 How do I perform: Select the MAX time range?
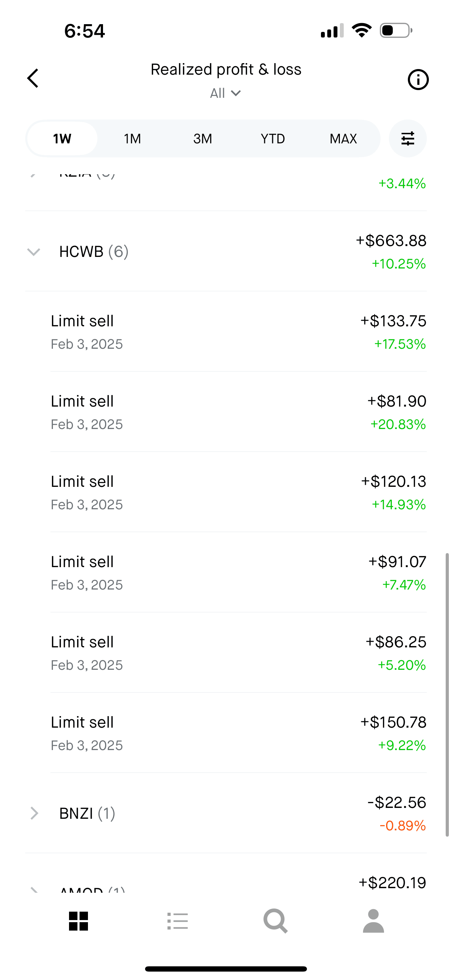click(343, 139)
